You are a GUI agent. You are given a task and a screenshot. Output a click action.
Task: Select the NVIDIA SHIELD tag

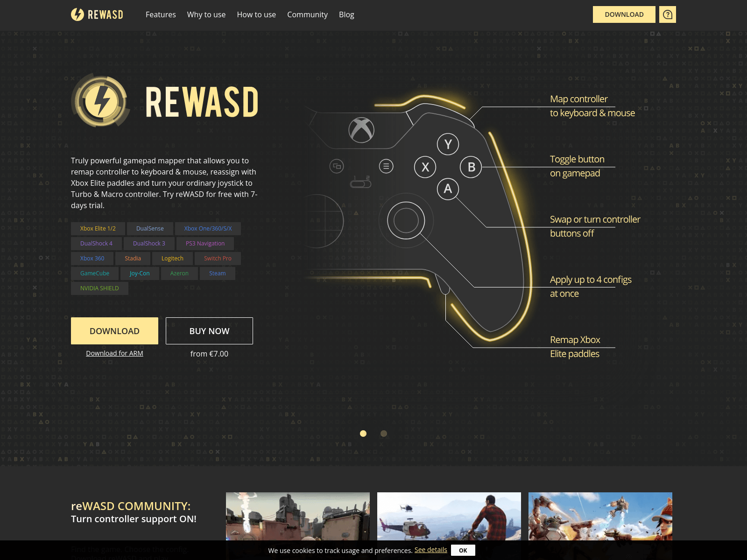[x=99, y=288]
